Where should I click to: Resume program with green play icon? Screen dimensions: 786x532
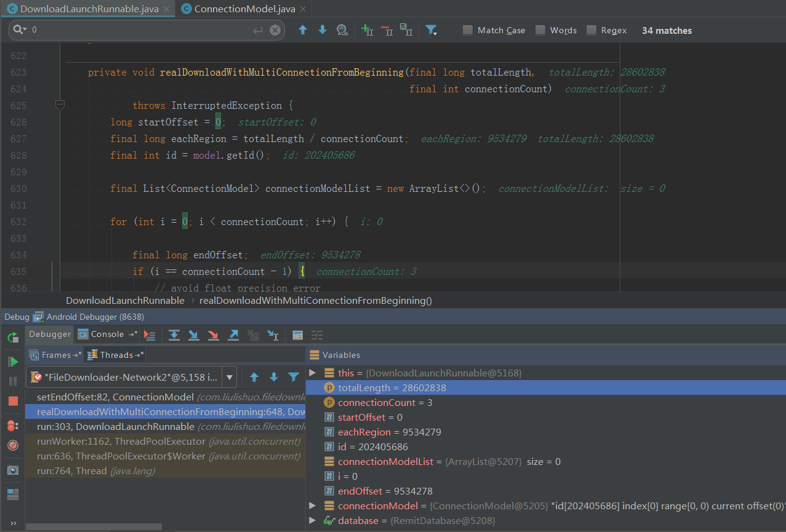pyautogui.click(x=13, y=361)
